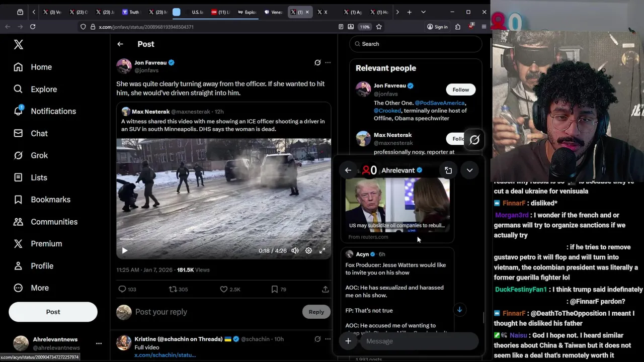This screenshot has width=644, height=362.
Task: Pop out the chat panel
Action: (448, 170)
